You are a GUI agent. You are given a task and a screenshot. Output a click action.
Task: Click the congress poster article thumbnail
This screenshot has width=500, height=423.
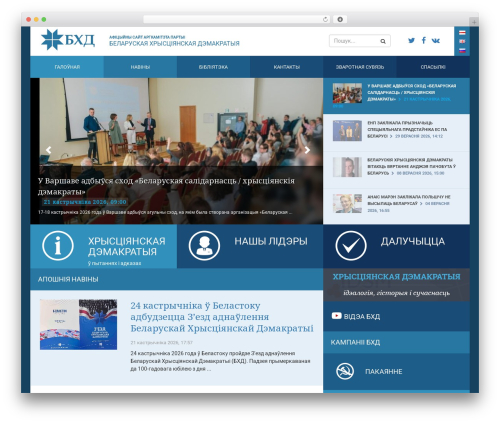(78, 324)
